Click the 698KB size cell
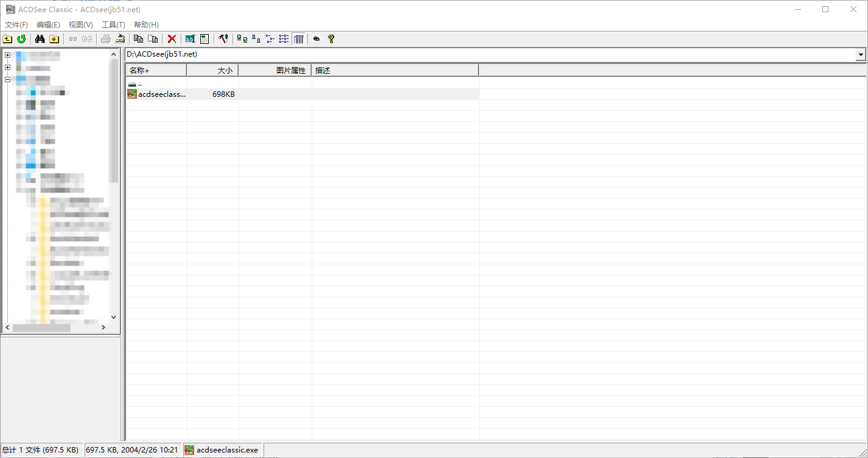868x458 pixels. pyautogui.click(x=223, y=94)
